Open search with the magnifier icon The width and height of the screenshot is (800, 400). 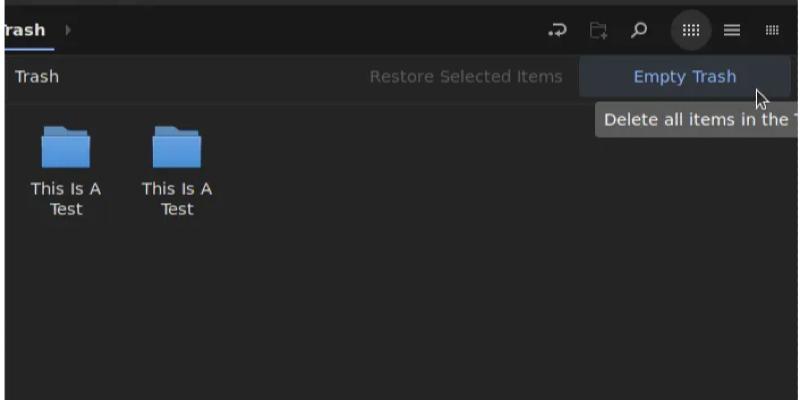pyautogui.click(x=639, y=30)
